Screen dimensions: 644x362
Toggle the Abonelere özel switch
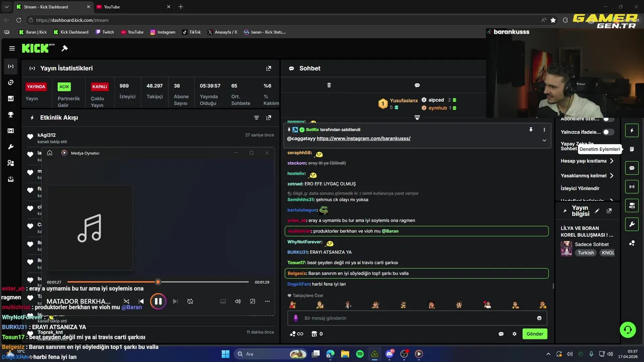[609, 119]
